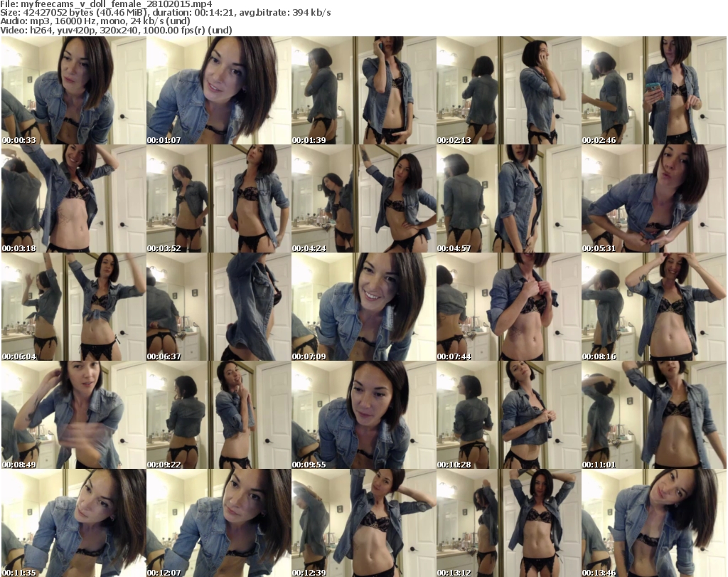Click the 00:03:18 thumbnail
Screen dimensions: 728x577
tap(74, 198)
